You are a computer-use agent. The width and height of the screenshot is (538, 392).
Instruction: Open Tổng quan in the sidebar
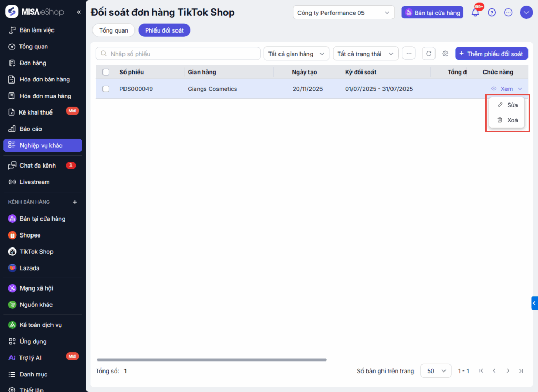tap(43, 47)
